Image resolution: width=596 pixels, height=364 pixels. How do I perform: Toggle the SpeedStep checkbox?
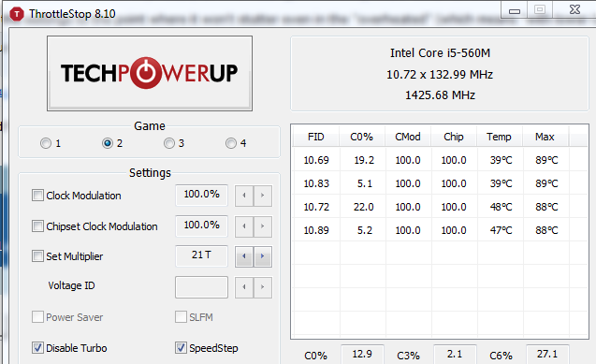coord(181,348)
